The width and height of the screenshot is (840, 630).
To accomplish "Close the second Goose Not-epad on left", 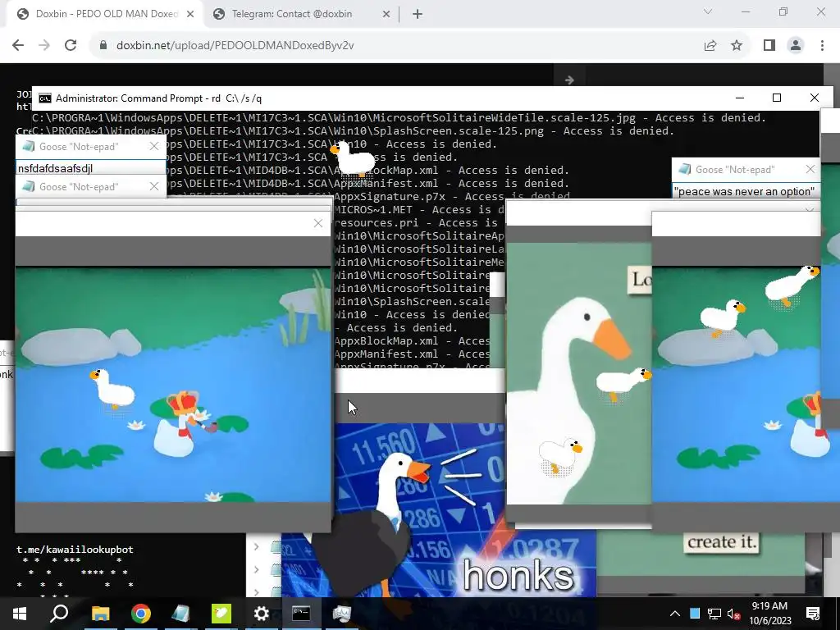I will [x=154, y=186].
